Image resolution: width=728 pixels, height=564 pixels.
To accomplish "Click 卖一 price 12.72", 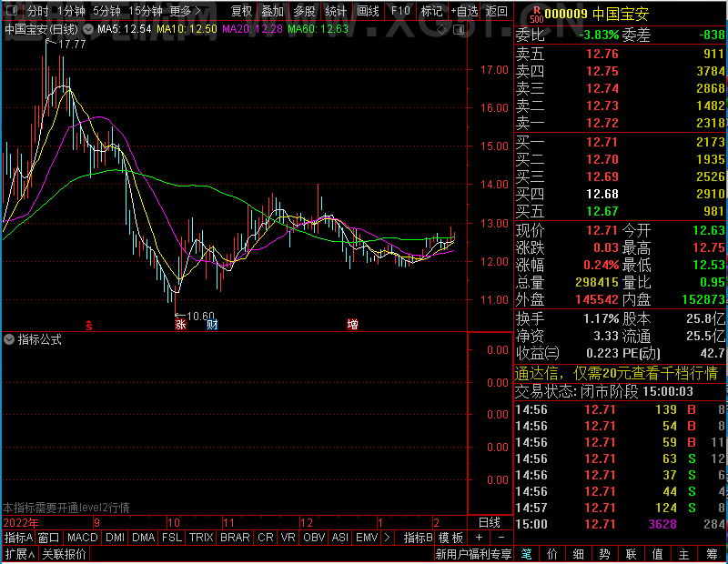I will [602, 123].
